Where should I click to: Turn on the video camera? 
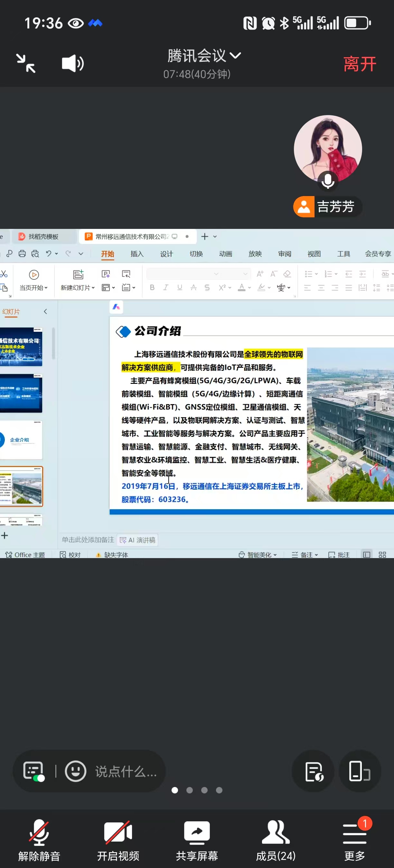118,840
